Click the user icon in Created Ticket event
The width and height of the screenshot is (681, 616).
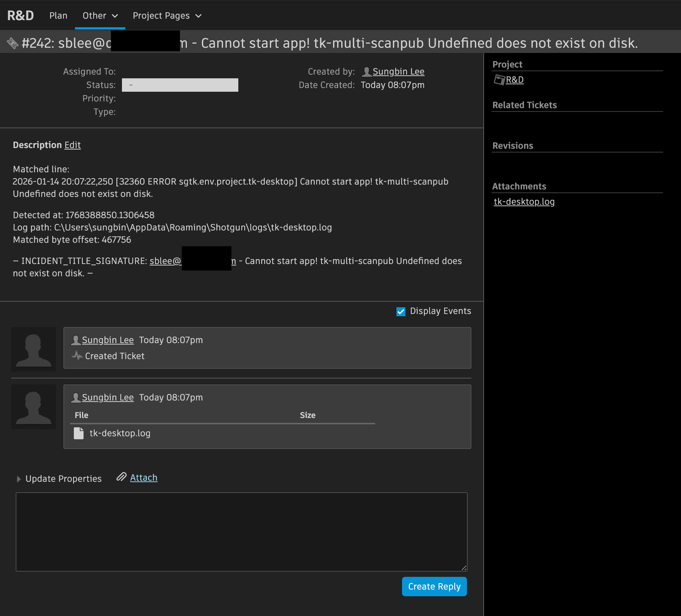76,340
